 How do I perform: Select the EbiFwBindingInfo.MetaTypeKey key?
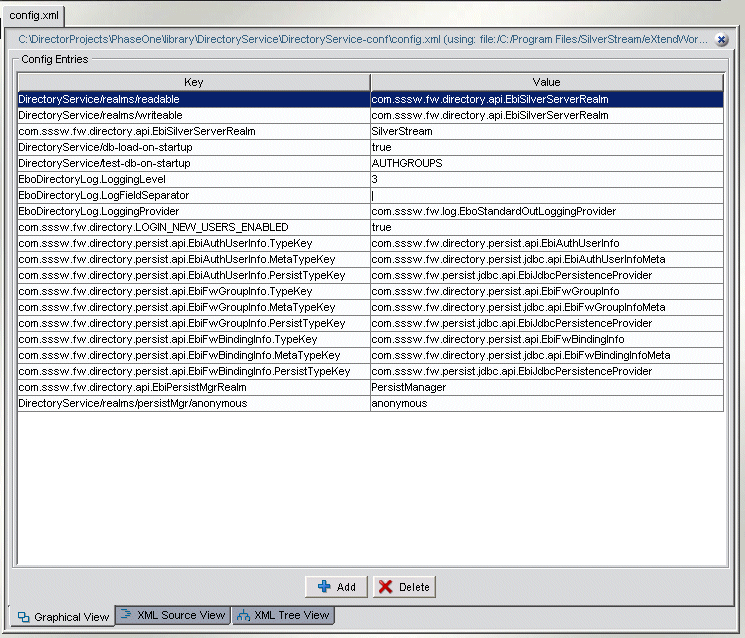coord(194,355)
